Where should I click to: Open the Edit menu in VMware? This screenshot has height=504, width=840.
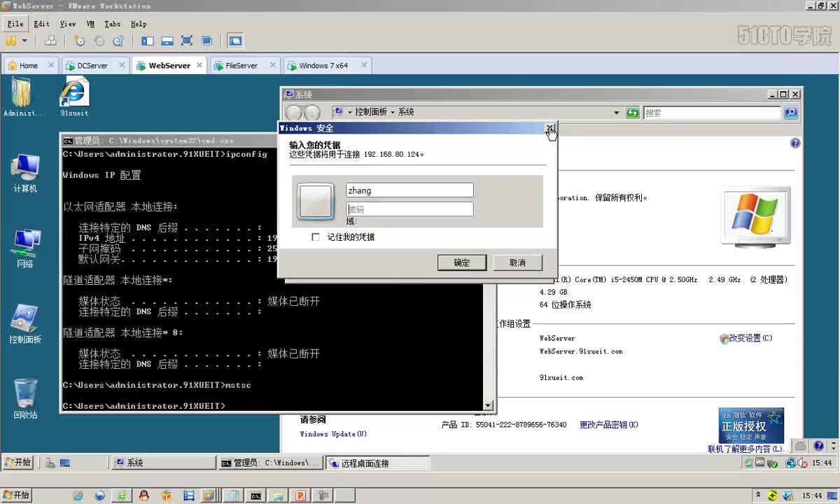point(41,24)
